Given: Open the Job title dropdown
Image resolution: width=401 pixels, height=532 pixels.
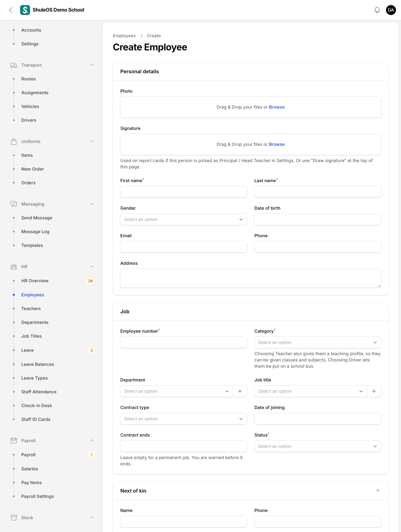Looking at the screenshot, I should (x=310, y=391).
